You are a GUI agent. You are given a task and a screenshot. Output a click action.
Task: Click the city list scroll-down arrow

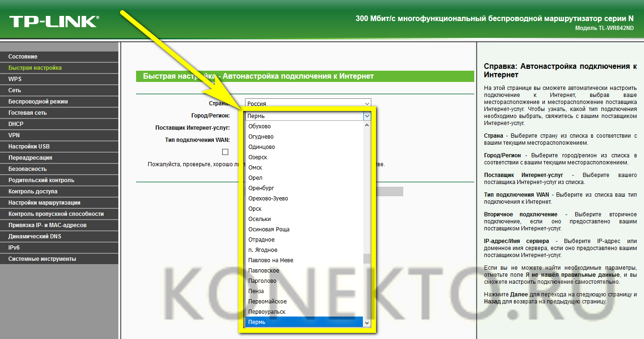[367, 323]
